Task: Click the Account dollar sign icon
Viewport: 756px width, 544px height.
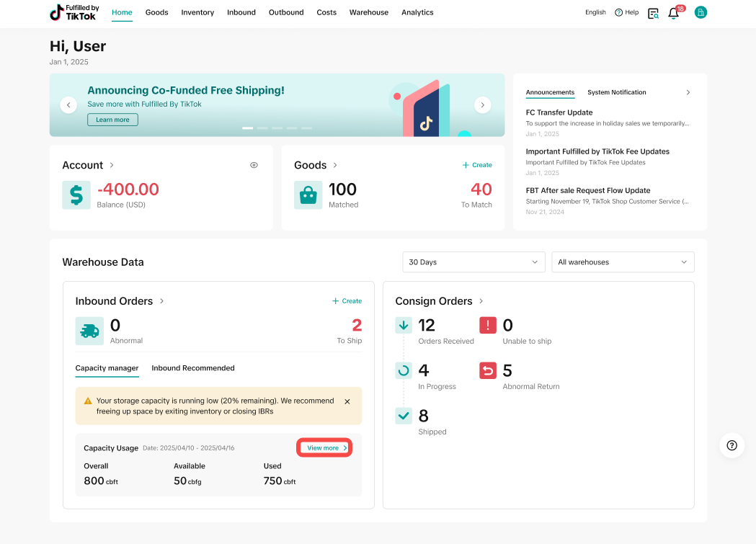Action: pyautogui.click(x=76, y=195)
